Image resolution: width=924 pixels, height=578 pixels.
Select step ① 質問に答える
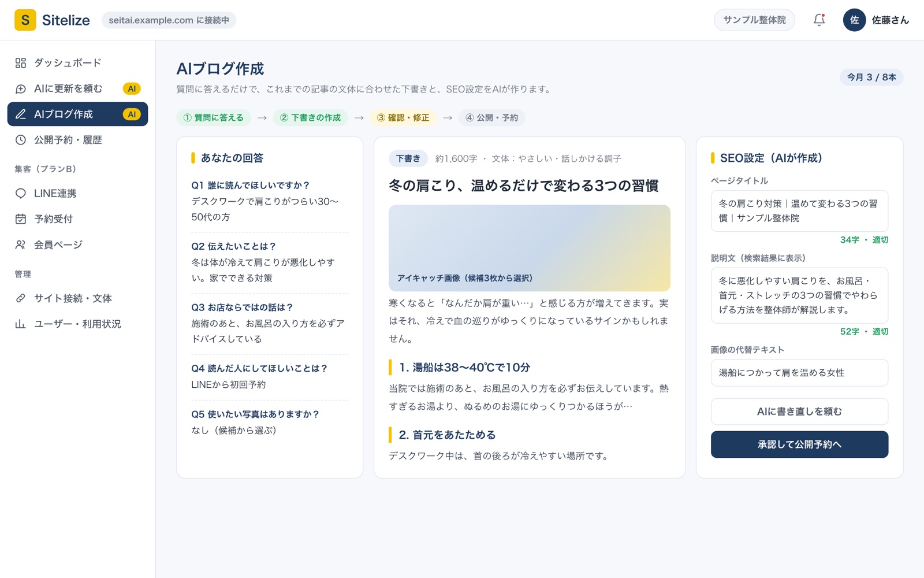click(214, 118)
